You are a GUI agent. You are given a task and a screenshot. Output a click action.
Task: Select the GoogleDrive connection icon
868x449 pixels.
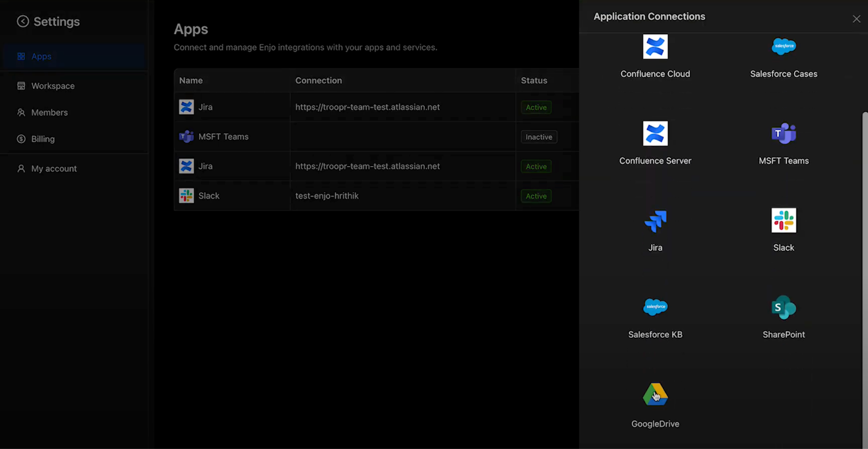(655, 395)
